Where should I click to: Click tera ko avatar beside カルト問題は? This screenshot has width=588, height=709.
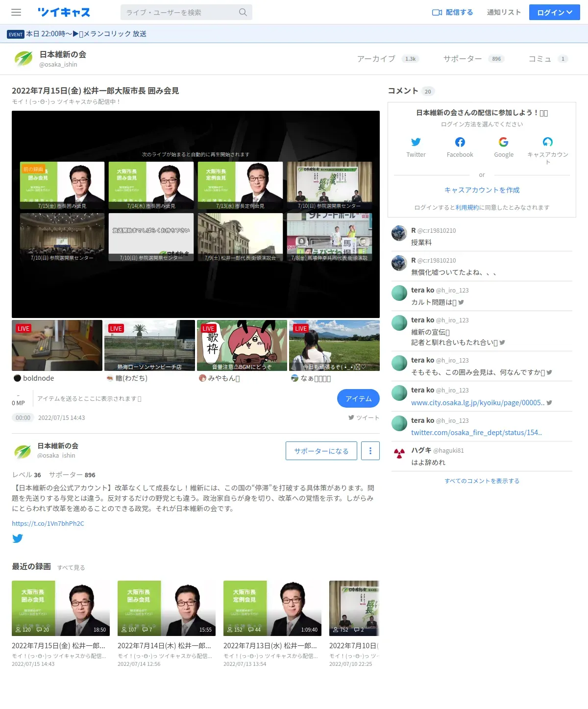point(399,293)
